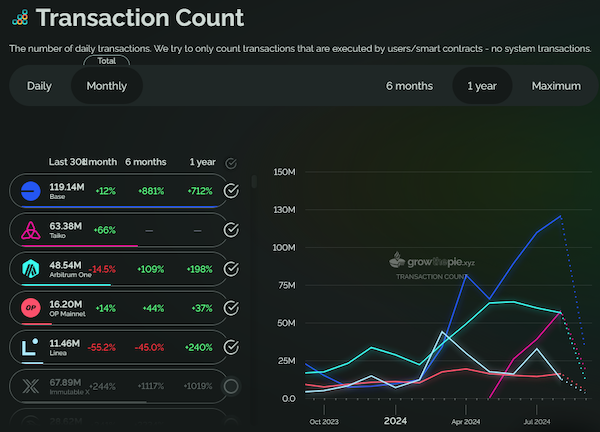
Task: Click the Transaction Count page heading
Action: coord(140,18)
